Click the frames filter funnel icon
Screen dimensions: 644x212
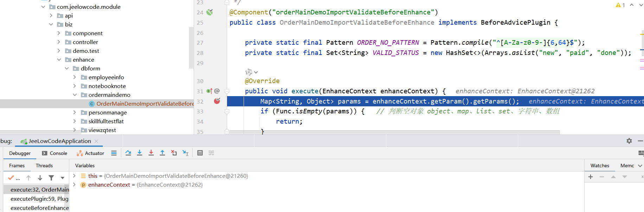[x=51, y=178]
